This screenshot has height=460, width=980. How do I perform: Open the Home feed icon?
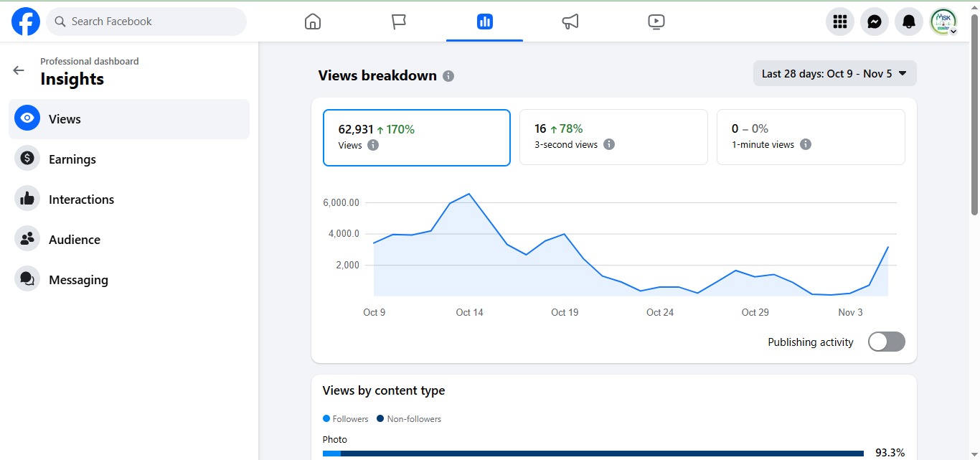[313, 22]
